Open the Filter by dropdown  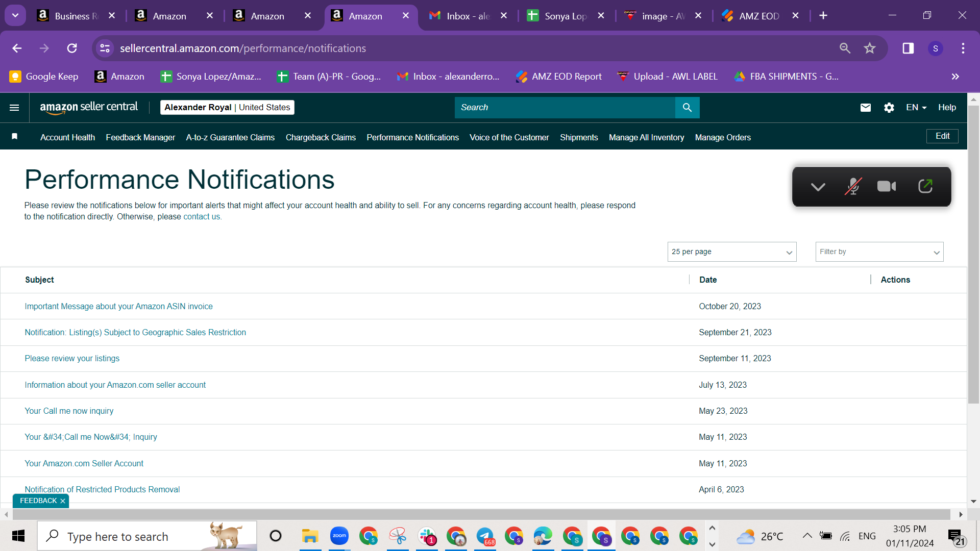tap(879, 252)
